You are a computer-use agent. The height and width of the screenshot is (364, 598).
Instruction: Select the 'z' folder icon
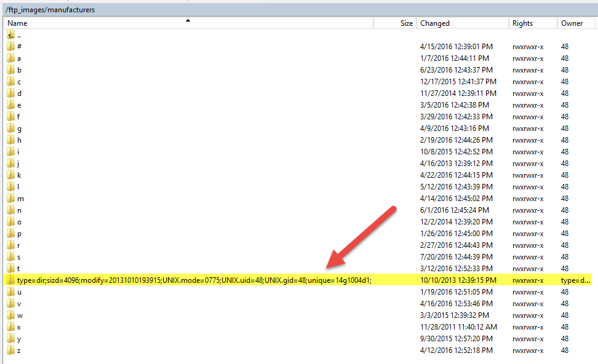pos(10,350)
